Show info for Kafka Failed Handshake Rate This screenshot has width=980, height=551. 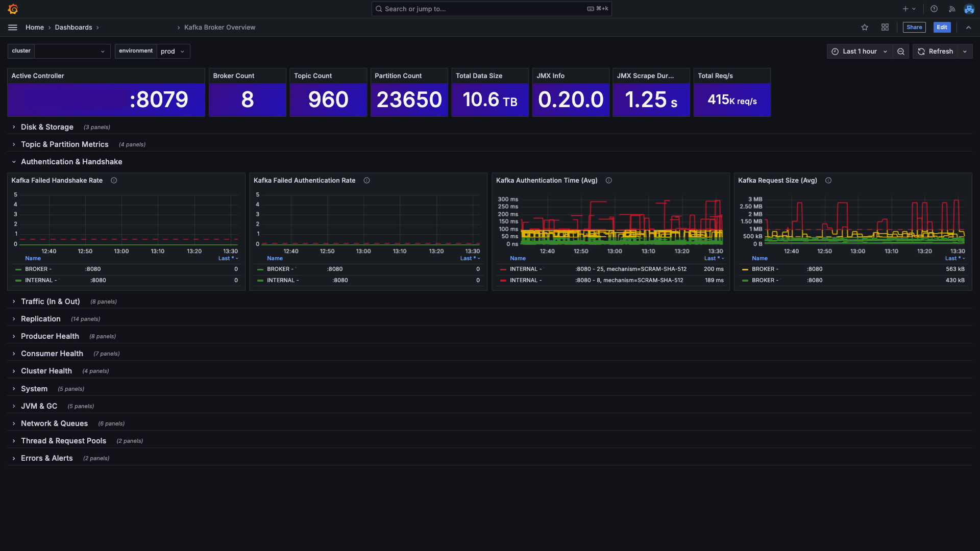(114, 181)
